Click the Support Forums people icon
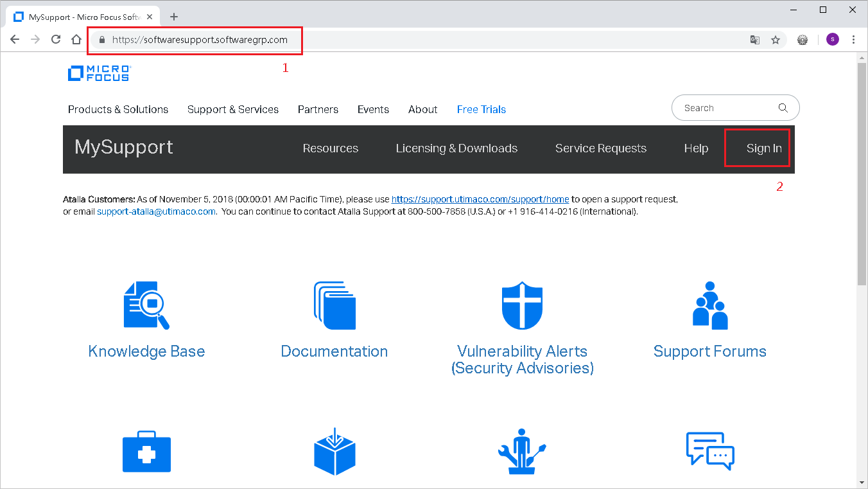The image size is (868, 489). click(710, 306)
